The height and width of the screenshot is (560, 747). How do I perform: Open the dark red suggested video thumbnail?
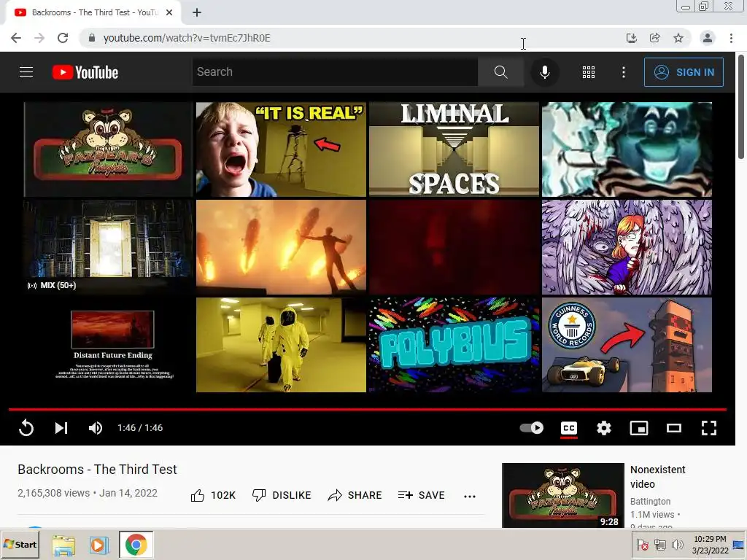(x=454, y=246)
